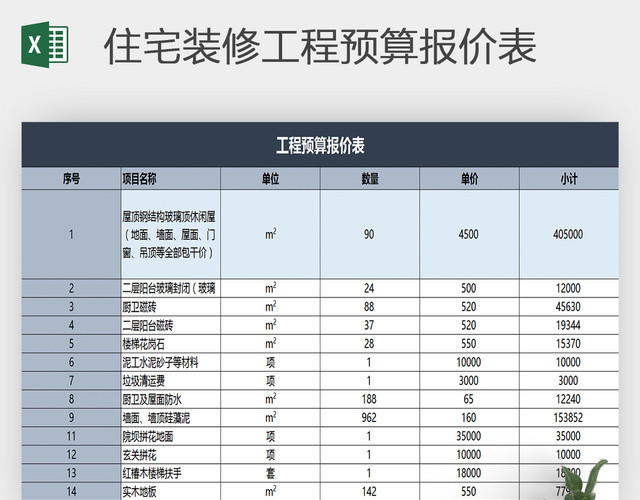
Task: Select unit price cell 18000
Action: (x=469, y=473)
